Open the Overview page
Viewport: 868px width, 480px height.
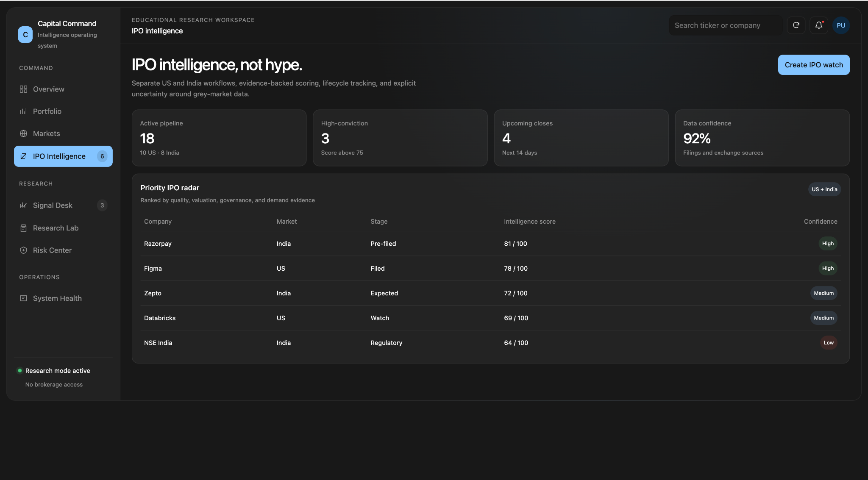coord(63,89)
